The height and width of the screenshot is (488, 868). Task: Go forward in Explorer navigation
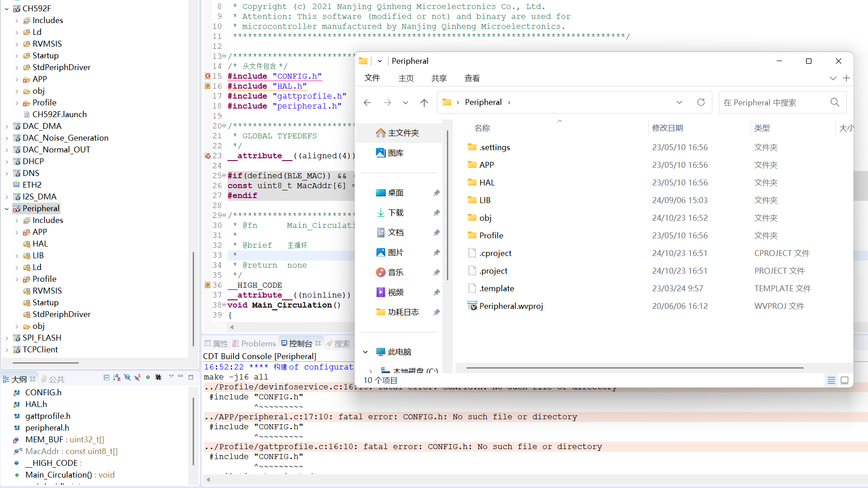pyautogui.click(x=388, y=103)
